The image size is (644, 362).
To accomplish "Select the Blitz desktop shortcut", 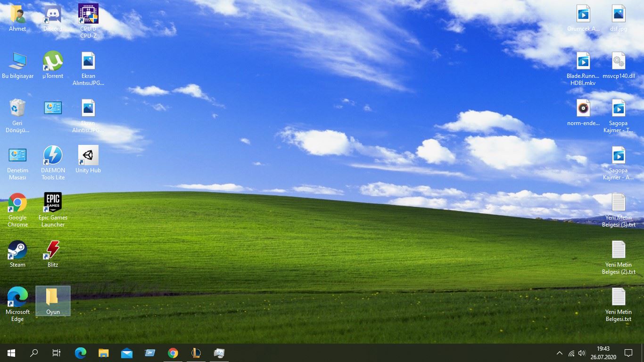I will point(53,254).
